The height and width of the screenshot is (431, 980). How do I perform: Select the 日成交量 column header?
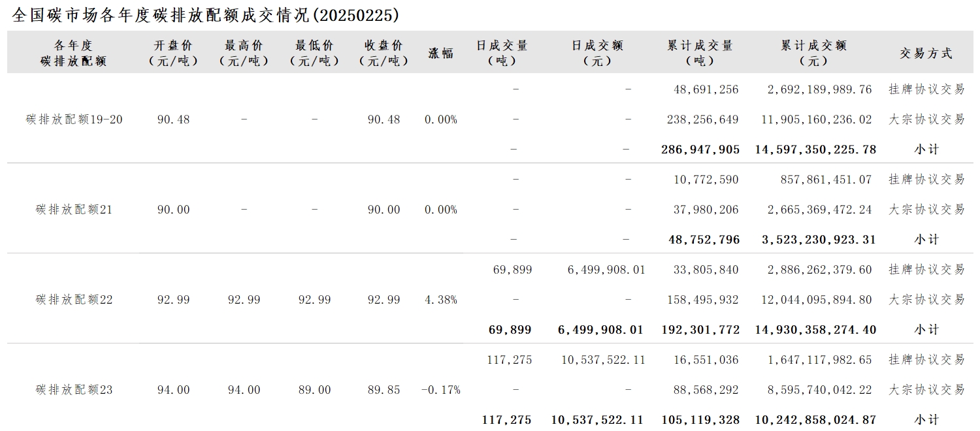[502, 54]
